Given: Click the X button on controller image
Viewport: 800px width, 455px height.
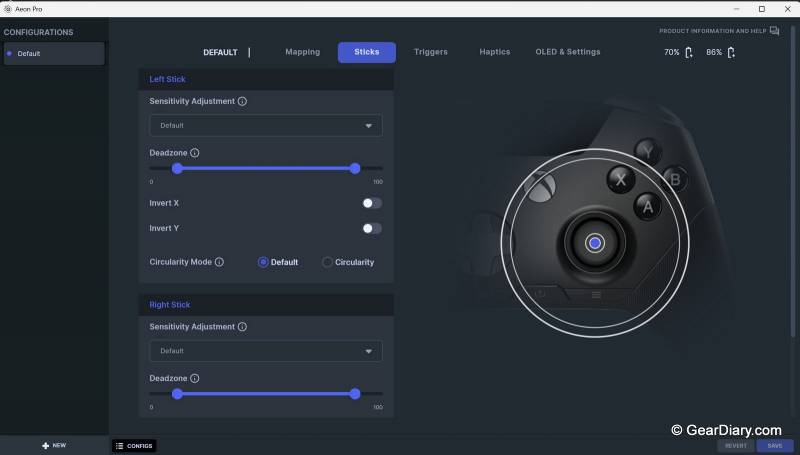Looking at the screenshot, I should pyautogui.click(x=621, y=179).
